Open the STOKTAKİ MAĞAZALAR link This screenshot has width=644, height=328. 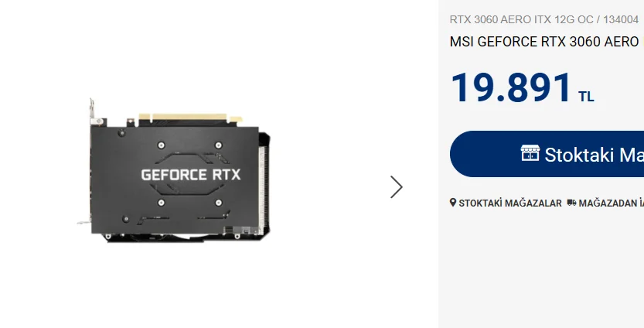click(509, 203)
